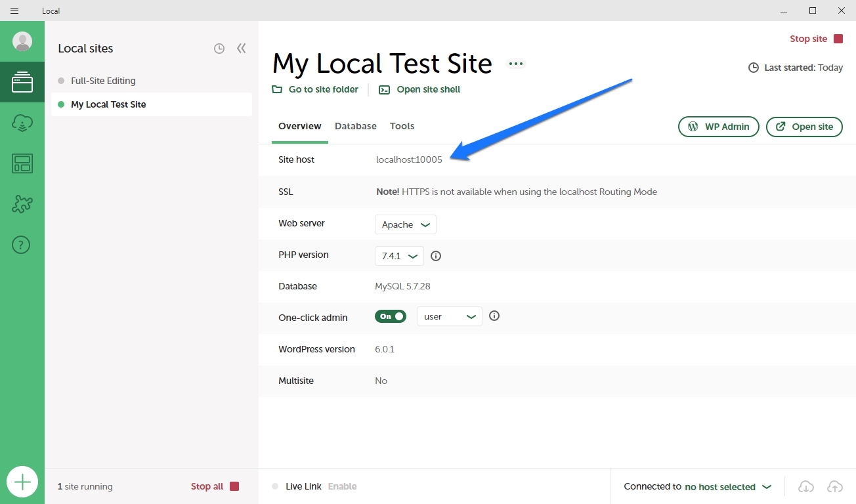Click the WP Admin button
The width and height of the screenshot is (856, 504).
click(718, 127)
